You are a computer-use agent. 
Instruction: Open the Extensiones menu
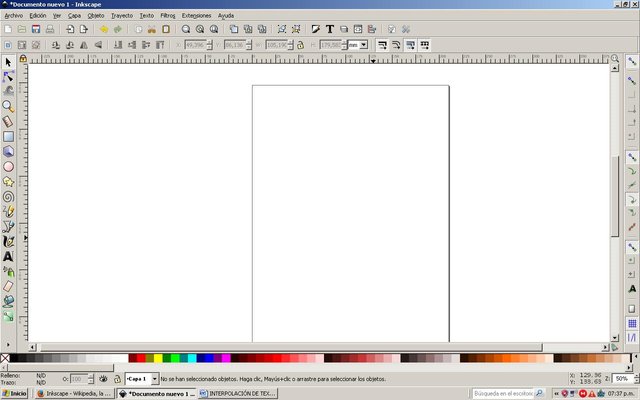coord(196,16)
